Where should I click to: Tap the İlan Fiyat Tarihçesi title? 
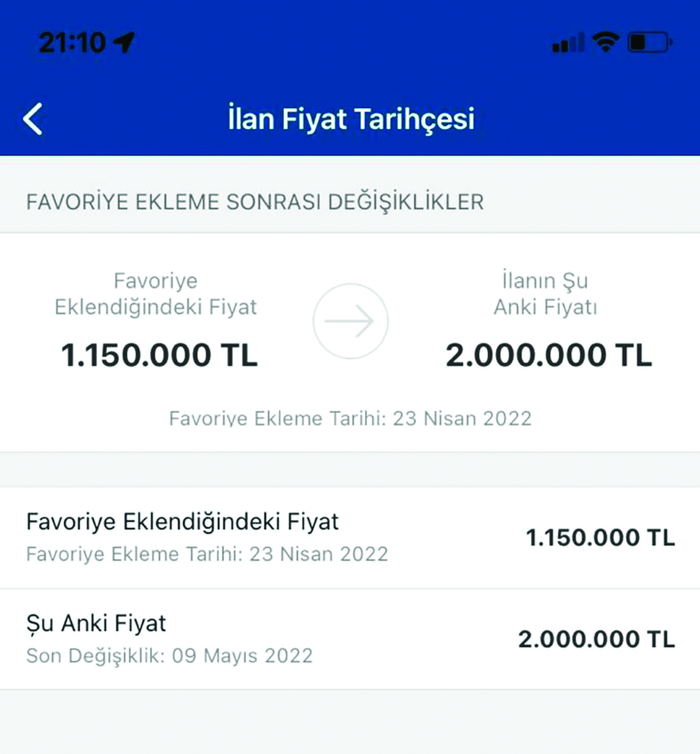[351, 119]
